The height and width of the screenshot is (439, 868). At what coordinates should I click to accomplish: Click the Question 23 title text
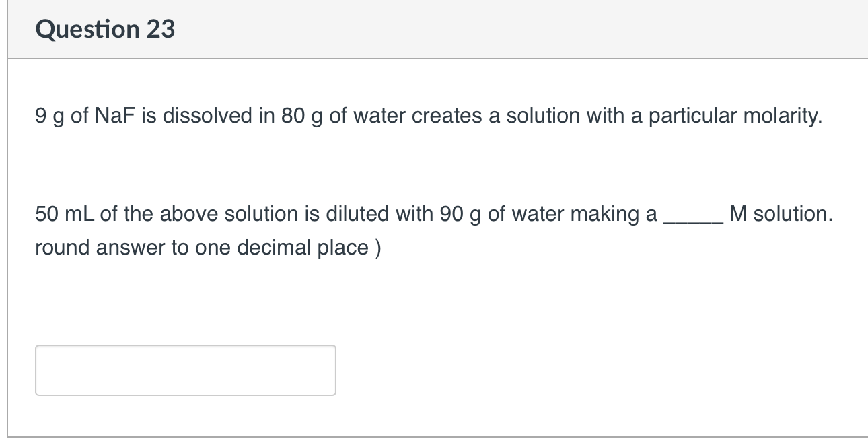coord(106,28)
